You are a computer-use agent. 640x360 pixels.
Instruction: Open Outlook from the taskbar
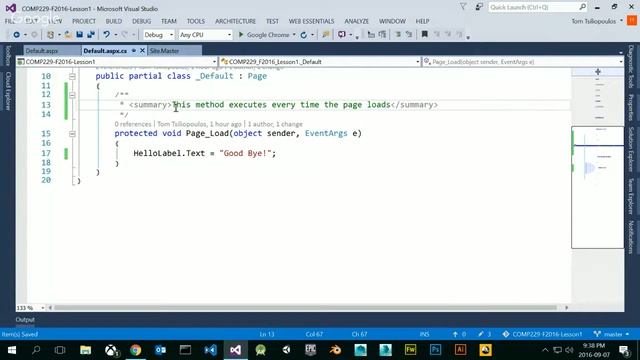(x=160, y=350)
